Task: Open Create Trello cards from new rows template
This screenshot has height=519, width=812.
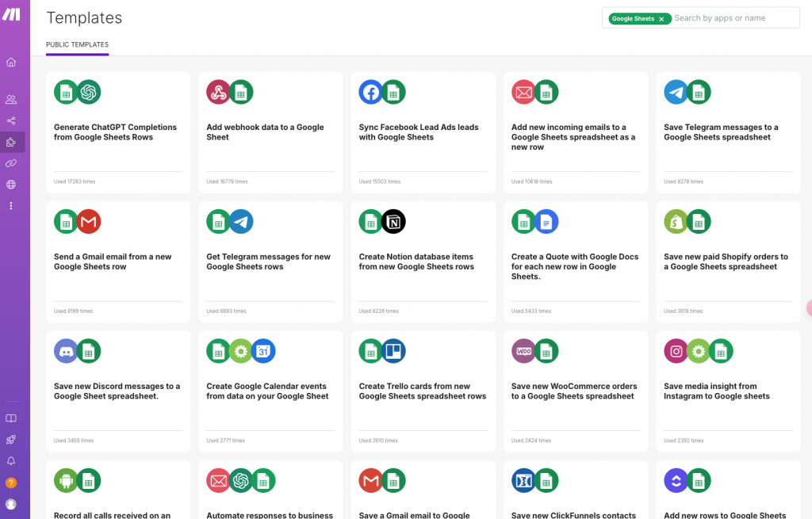Action: (423, 391)
